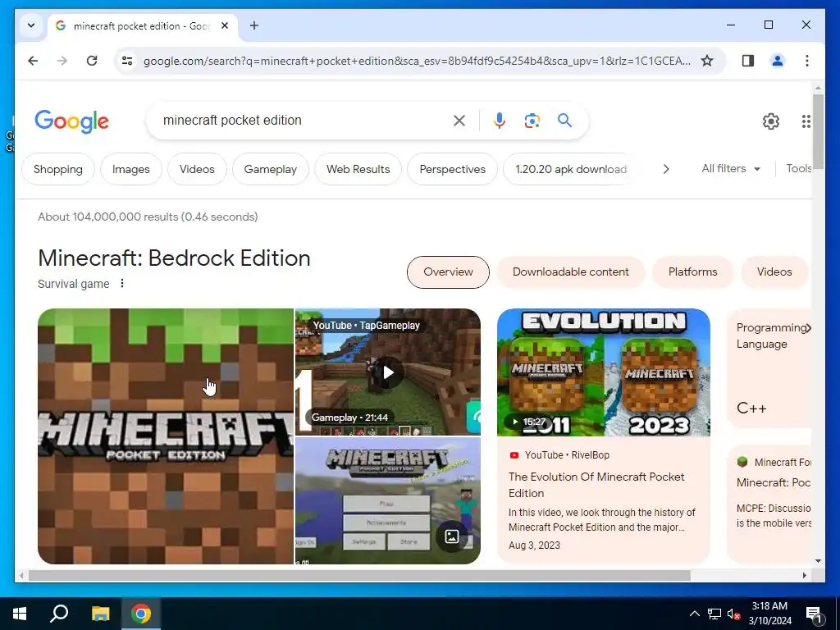Switch to Videos results filter
The image size is (840, 630).
pyautogui.click(x=197, y=169)
